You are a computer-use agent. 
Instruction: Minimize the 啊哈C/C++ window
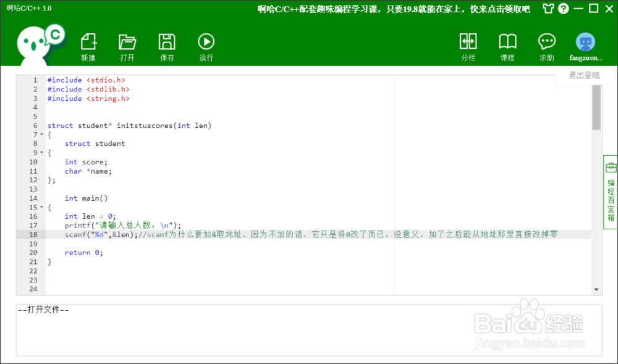click(x=578, y=8)
